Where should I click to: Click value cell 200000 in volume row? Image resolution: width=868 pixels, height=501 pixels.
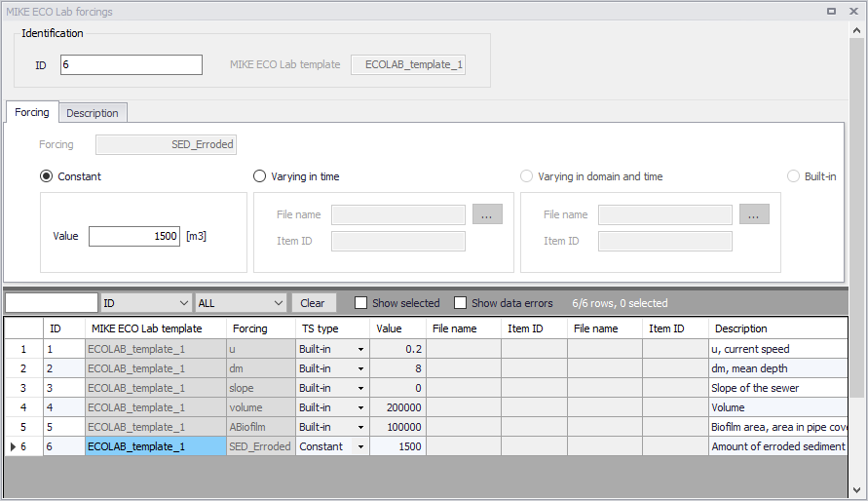(x=398, y=408)
